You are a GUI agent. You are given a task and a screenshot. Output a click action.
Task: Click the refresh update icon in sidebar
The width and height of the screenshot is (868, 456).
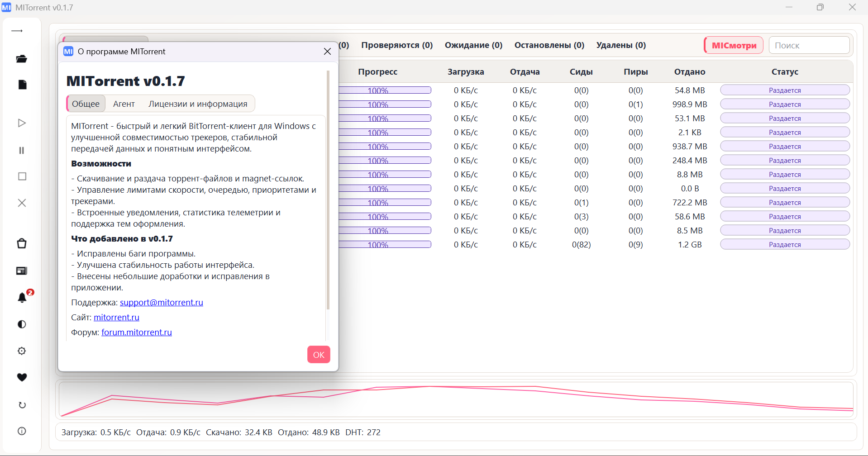pyautogui.click(x=22, y=405)
